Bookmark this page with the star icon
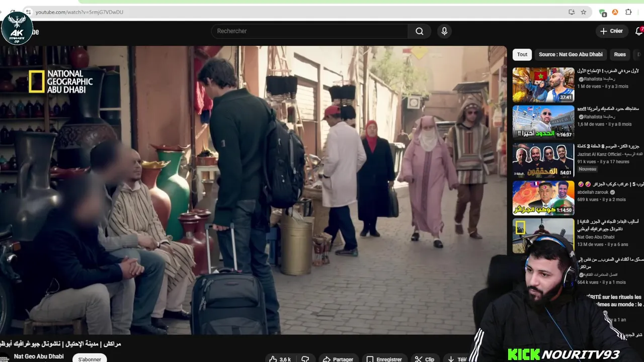The height and width of the screenshot is (362, 644). 584,12
